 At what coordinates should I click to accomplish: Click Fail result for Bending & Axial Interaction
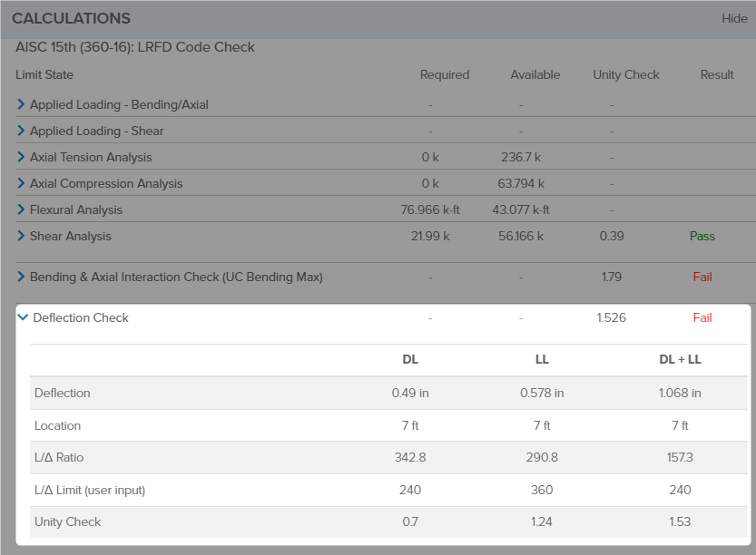(x=702, y=277)
